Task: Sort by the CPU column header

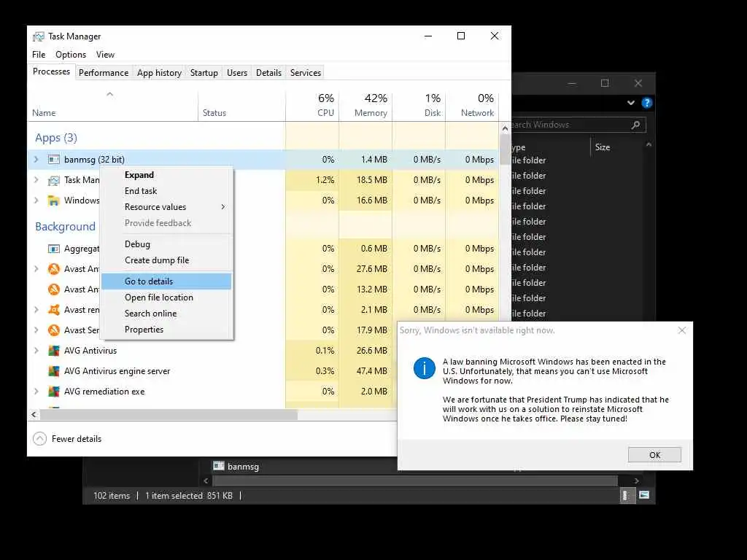Action: pos(312,105)
